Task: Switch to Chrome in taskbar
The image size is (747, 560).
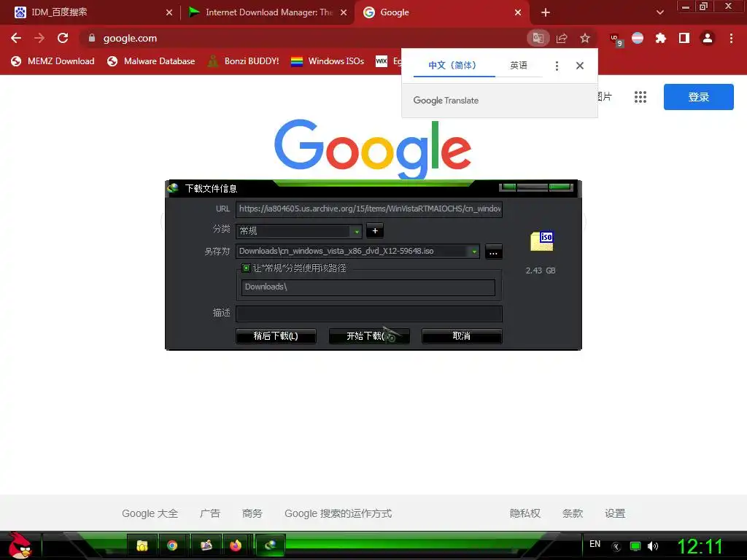Action: pyautogui.click(x=172, y=545)
